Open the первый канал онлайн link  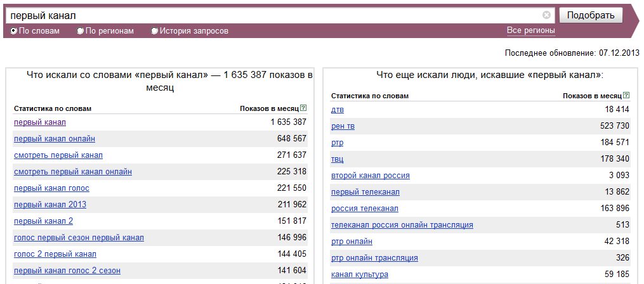(55, 139)
